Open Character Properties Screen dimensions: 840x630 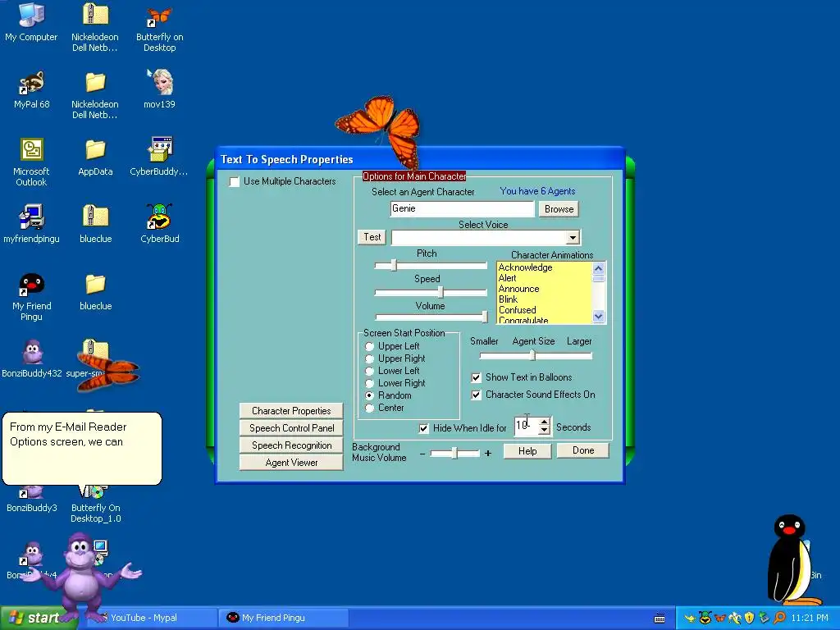pyautogui.click(x=291, y=411)
